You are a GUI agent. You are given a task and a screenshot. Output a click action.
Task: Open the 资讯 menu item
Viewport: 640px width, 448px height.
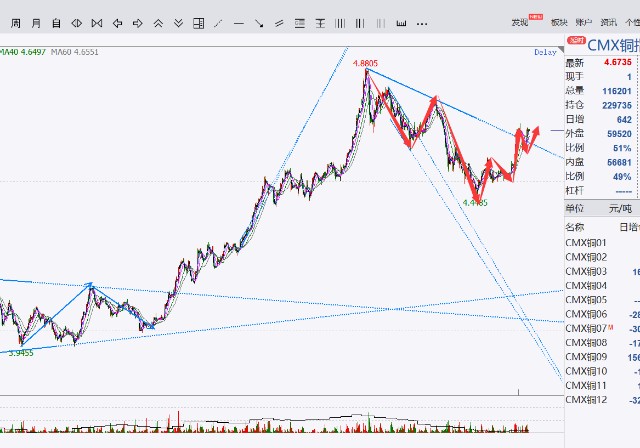608,22
